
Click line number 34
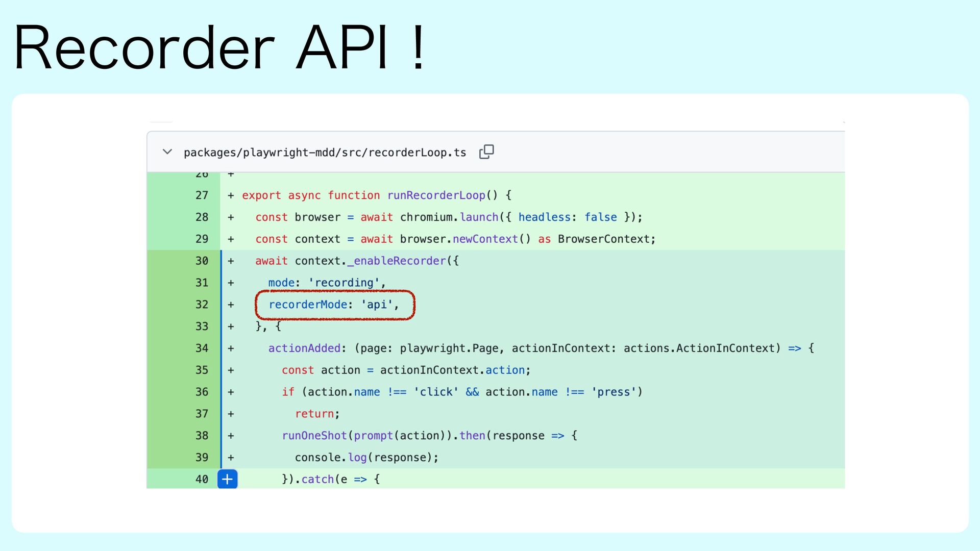(x=202, y=348)
